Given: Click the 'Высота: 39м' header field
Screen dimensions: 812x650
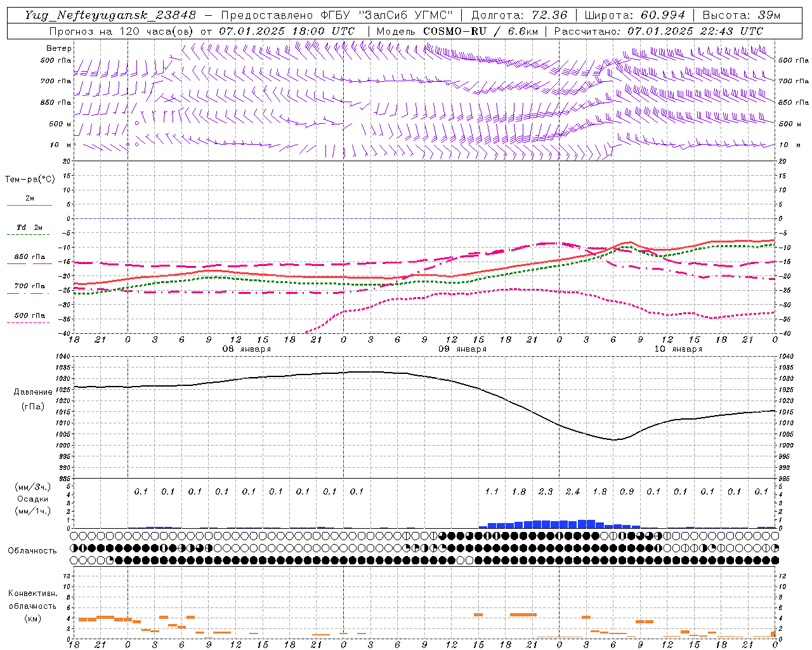Looking at the screenshot, I should (742, 15).
